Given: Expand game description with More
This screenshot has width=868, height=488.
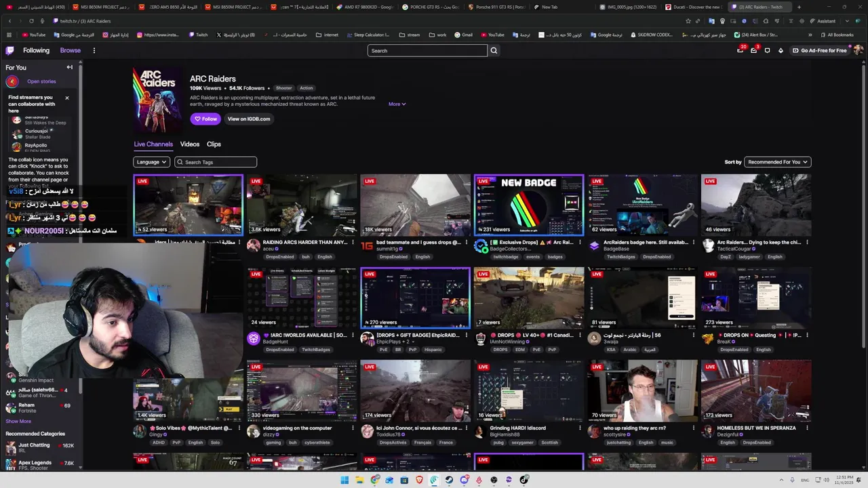Looking at the screenshot, I should [x=397, y=104].
